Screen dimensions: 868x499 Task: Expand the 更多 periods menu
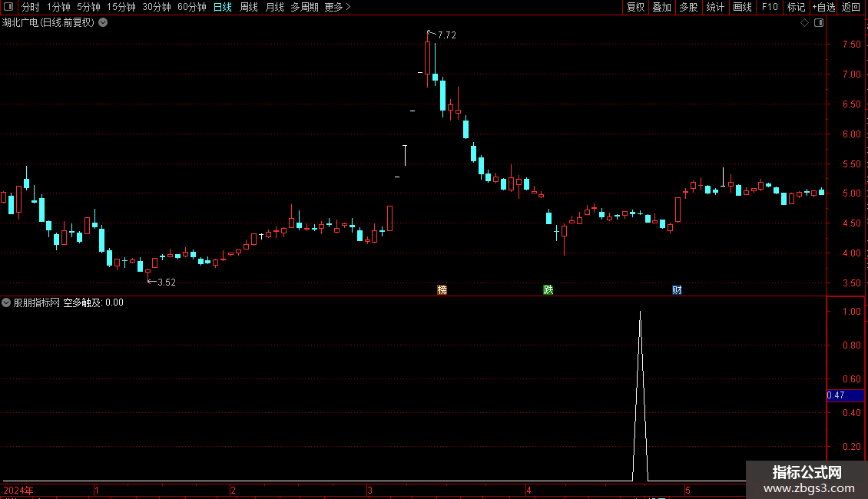[x=338, y=7]
